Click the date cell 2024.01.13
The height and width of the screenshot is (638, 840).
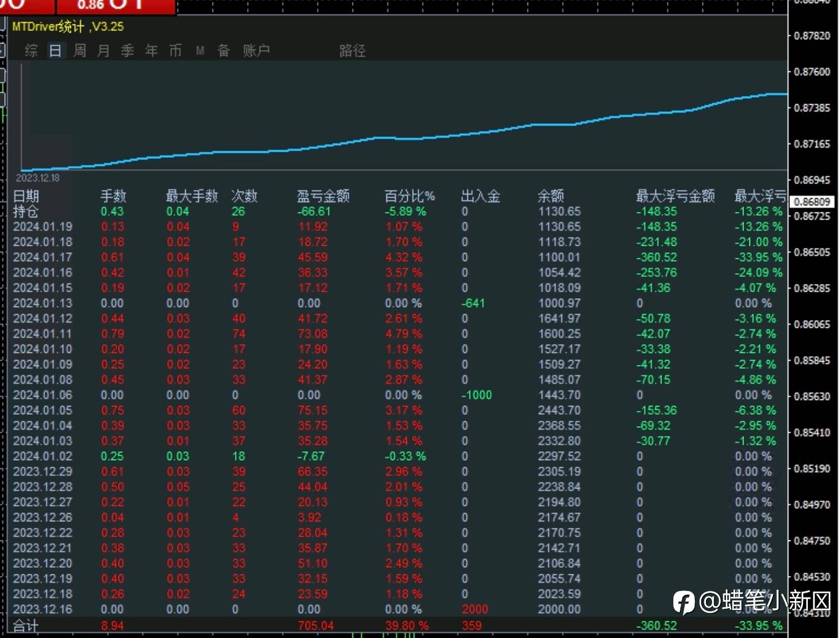point(43,303)
